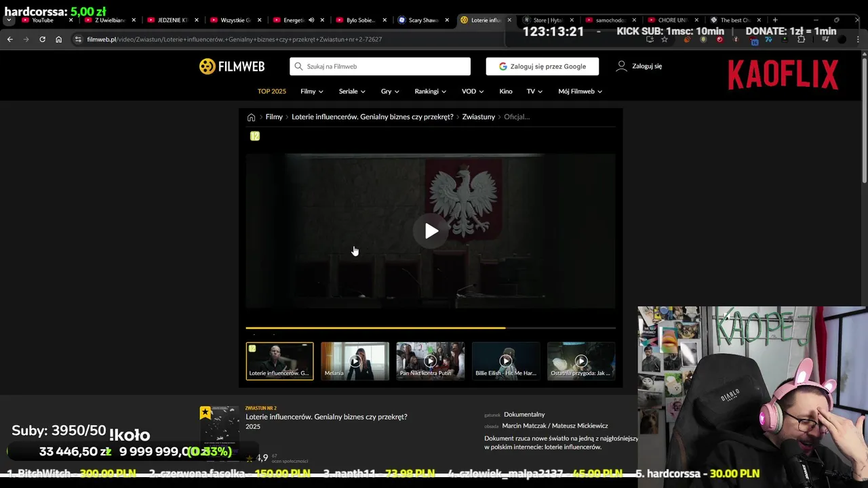Viewport: 868px width, 488px height.
Task: Click the orange extension icon in toolbar
Action: (687, 39)
